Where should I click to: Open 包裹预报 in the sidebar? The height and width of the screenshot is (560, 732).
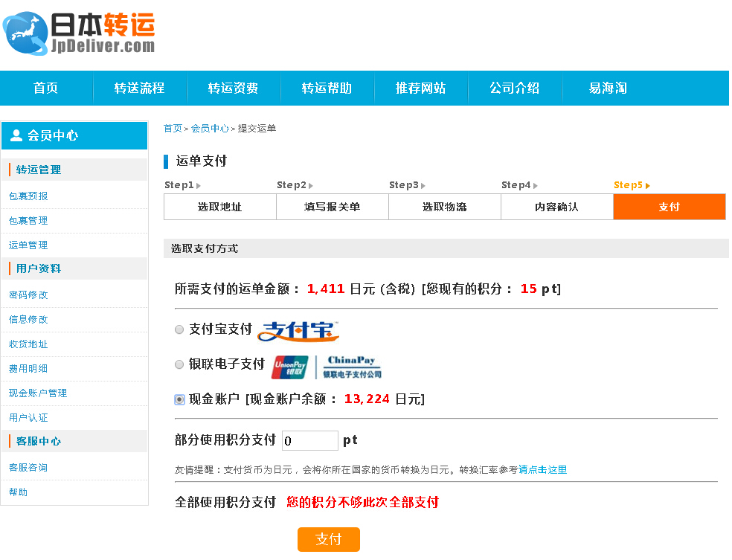(x=28, y=196)
